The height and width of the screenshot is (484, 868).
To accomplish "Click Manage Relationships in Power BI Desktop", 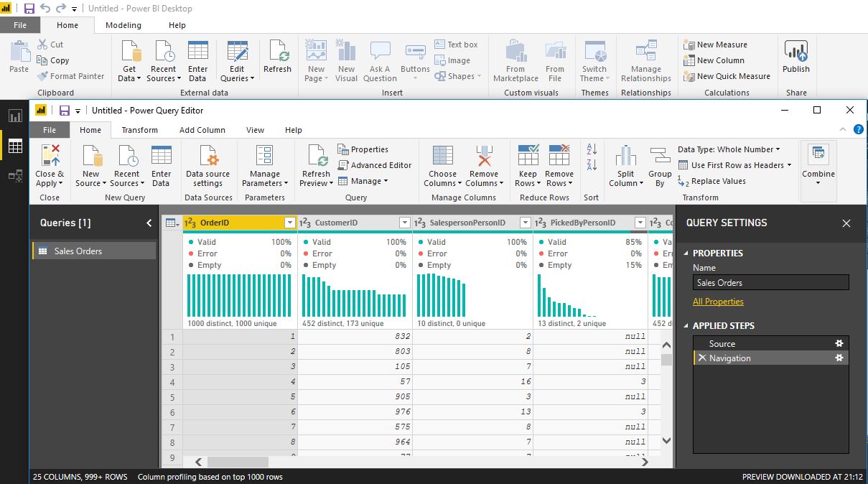I will tap(646, 61).
